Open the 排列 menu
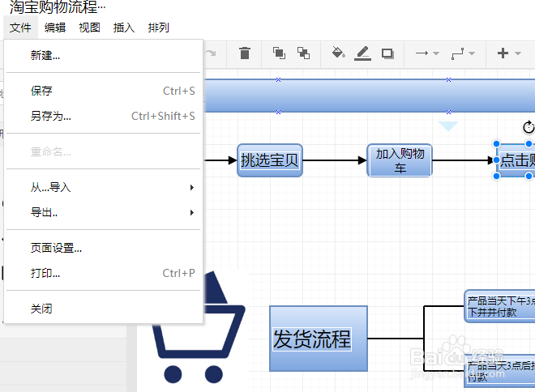The height and width of the screenshot is (392, 535). [158, 28]
